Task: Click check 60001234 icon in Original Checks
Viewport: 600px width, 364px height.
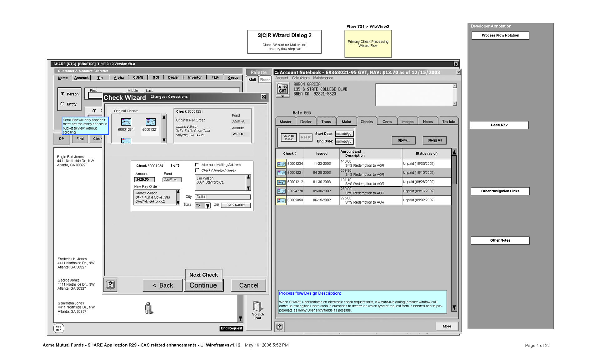Action: (126, 122)
